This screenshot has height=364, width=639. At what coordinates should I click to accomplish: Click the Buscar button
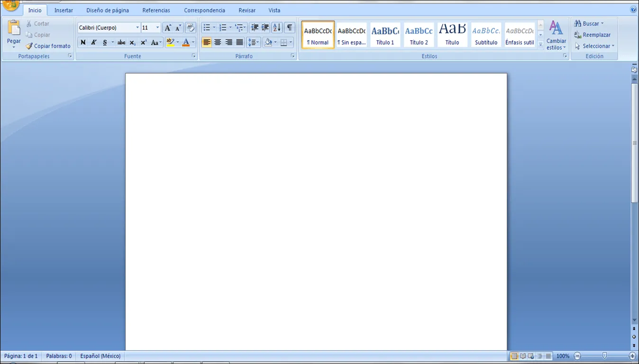coord(589,23)
